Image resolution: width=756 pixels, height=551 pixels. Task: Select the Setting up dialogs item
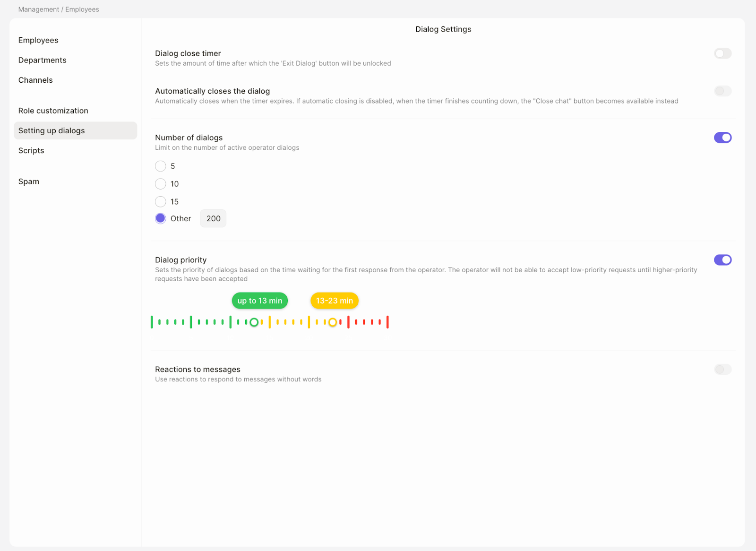tap(76, 130)
